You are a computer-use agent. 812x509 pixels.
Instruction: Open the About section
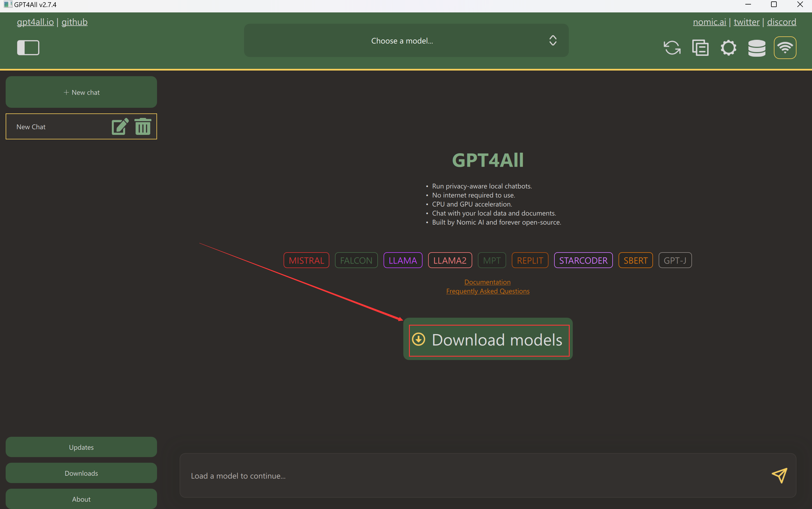point(81,499)
